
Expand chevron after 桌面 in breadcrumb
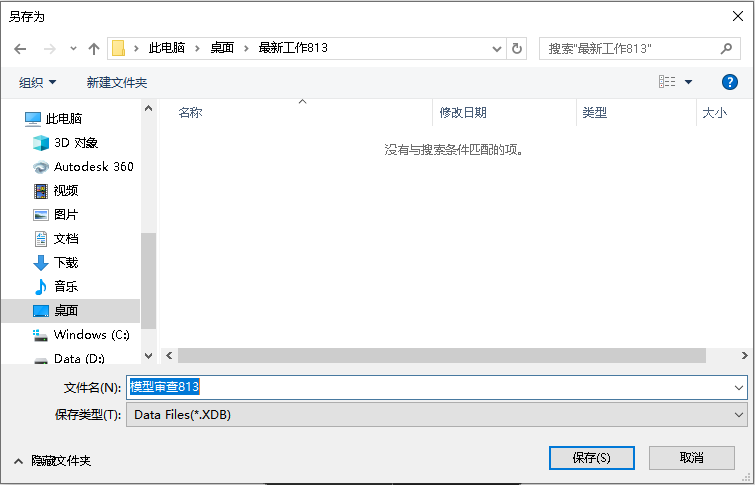pos(247,48)
